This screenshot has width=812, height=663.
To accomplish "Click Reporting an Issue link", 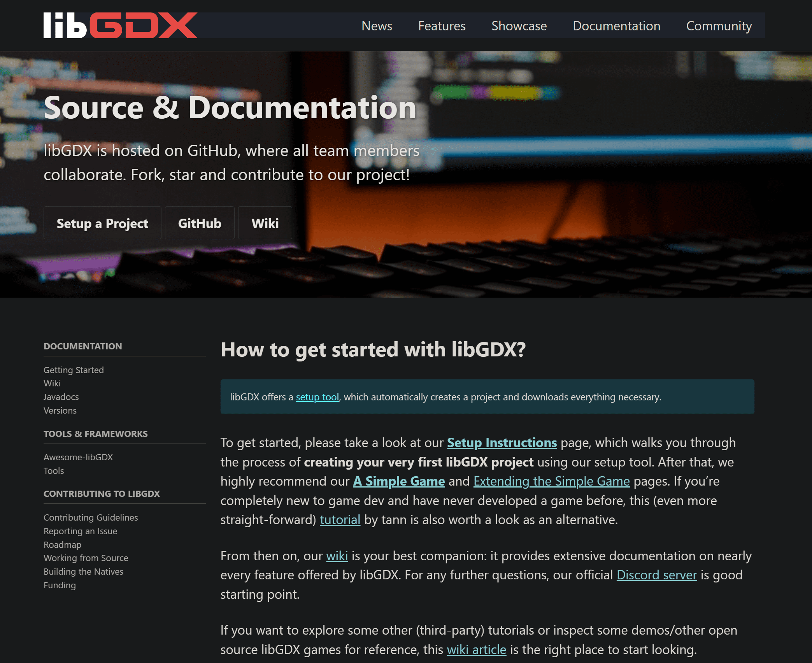I will [80, 531].
